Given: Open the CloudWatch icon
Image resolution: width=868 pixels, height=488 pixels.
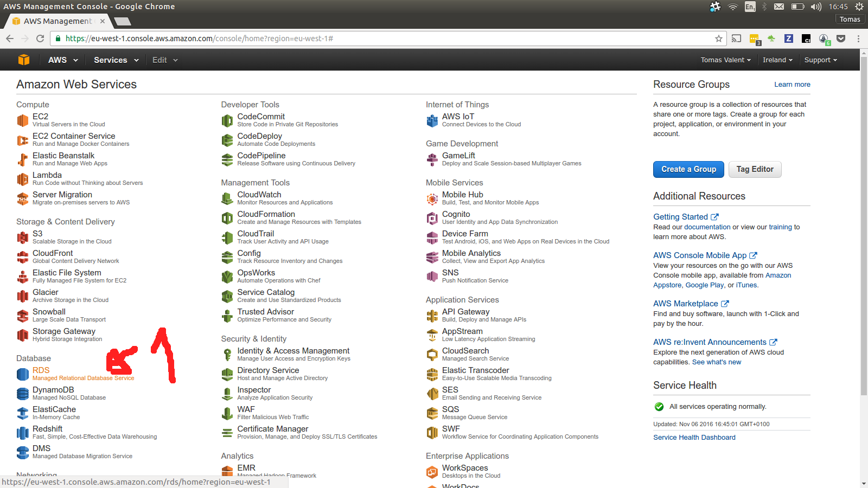Looking at the screenshot, I should [x=227, y=198].
